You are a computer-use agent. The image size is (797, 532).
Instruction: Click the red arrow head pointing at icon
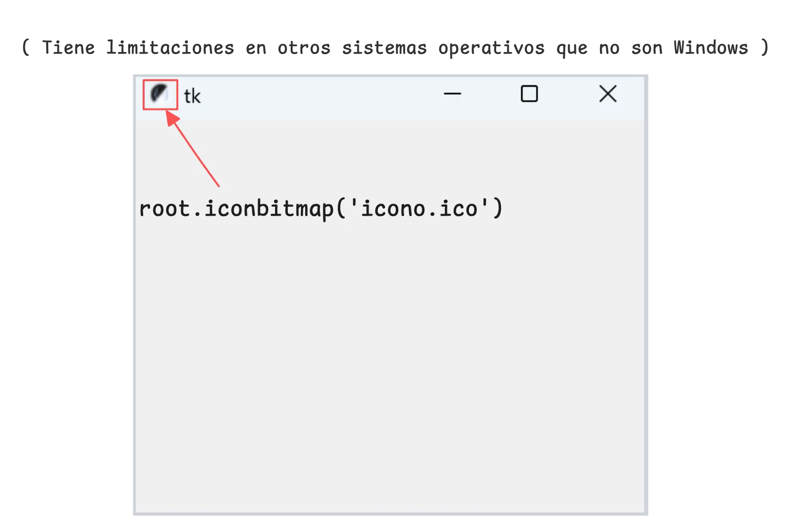171,118
